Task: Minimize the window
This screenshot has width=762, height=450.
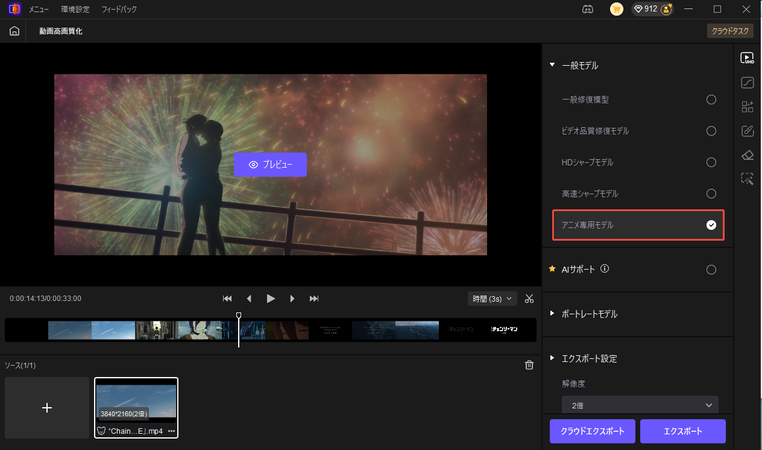Action: (x=688, y=9)
